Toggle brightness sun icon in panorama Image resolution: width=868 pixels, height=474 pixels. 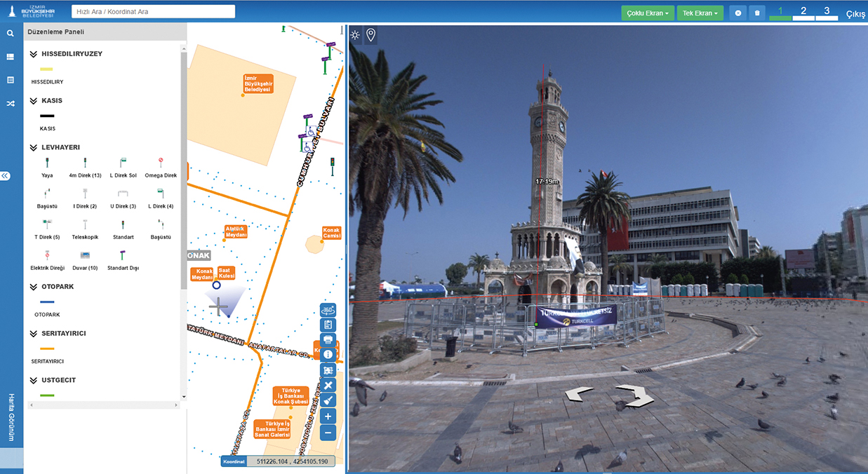[355, 35]
